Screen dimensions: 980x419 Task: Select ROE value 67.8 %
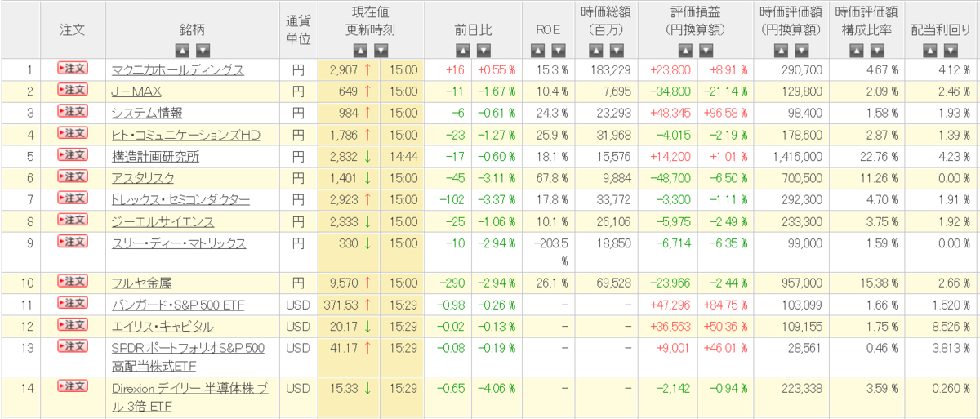551,179
